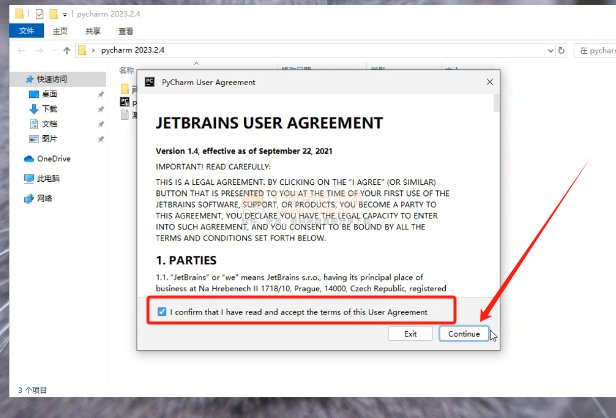Open the recent locations dropdown arrow
Image resolution: width=616 pixels, height=418 pixels.
(x=54, y=51)
